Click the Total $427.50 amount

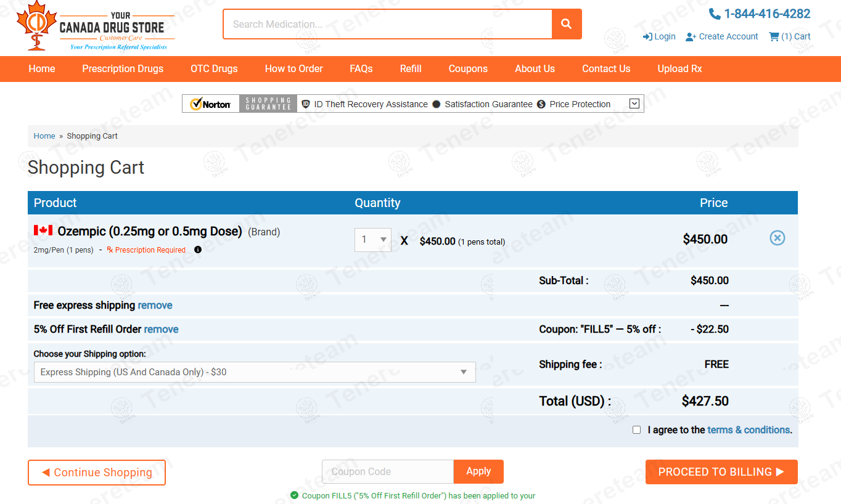(x=705, y=401)
